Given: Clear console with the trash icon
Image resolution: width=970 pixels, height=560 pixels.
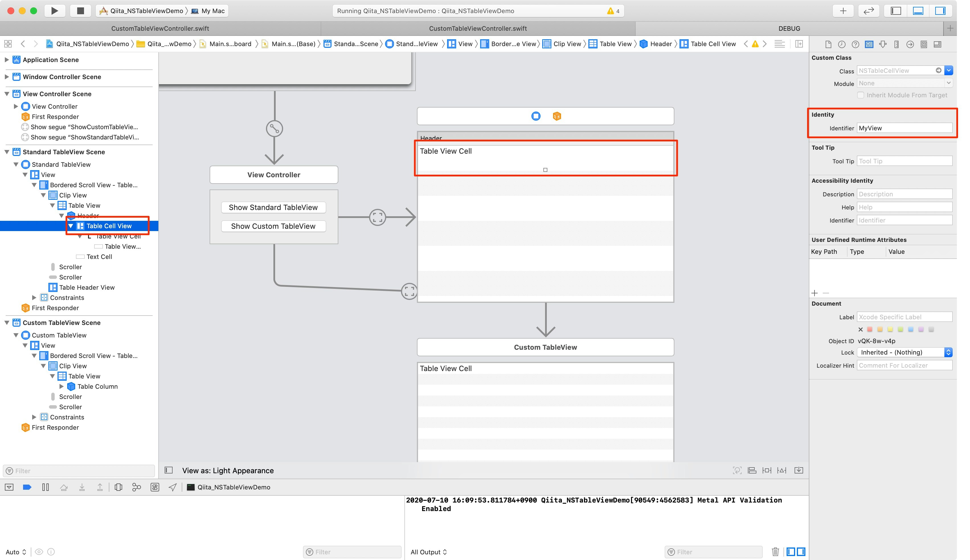Looking at the screenshot, I should (x=775, y=552).
